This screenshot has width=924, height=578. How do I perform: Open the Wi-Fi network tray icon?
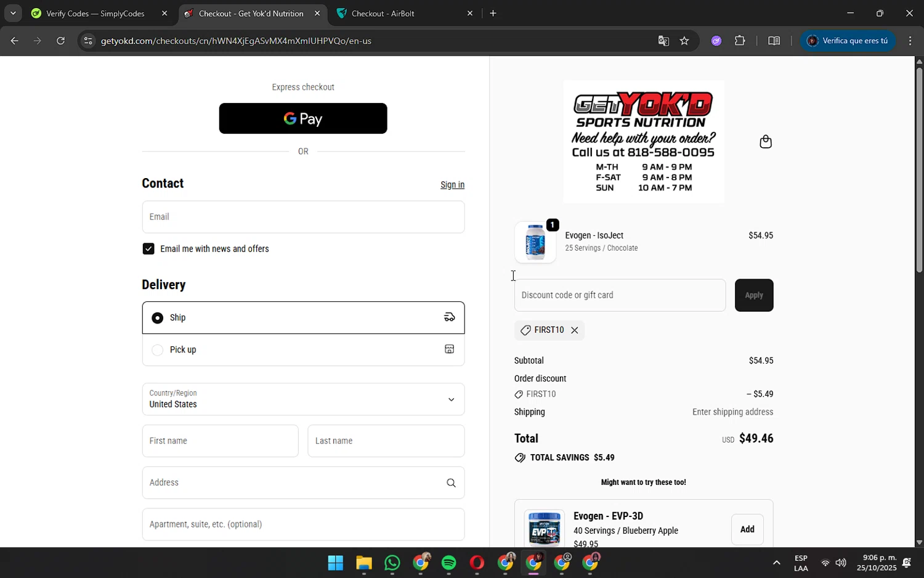(x=825, y=563)
